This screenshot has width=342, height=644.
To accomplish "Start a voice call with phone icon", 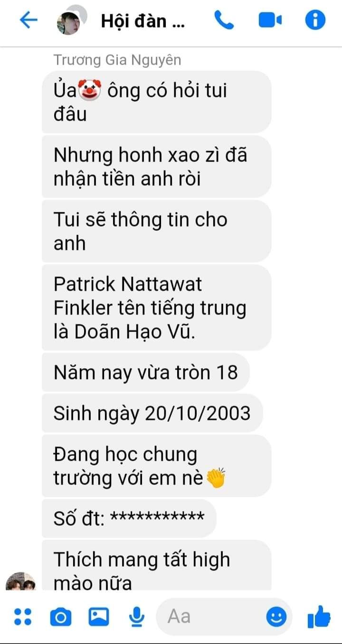I will (x=224, y=20).
